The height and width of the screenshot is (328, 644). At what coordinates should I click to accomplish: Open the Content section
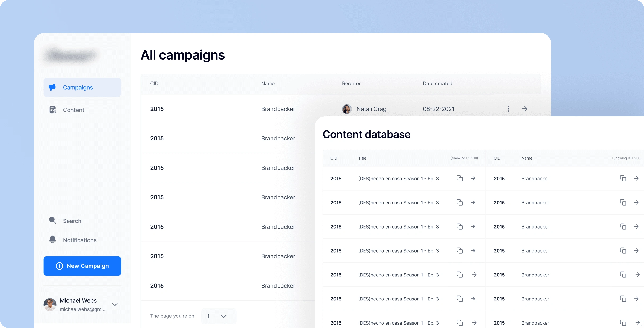point(74,110)
